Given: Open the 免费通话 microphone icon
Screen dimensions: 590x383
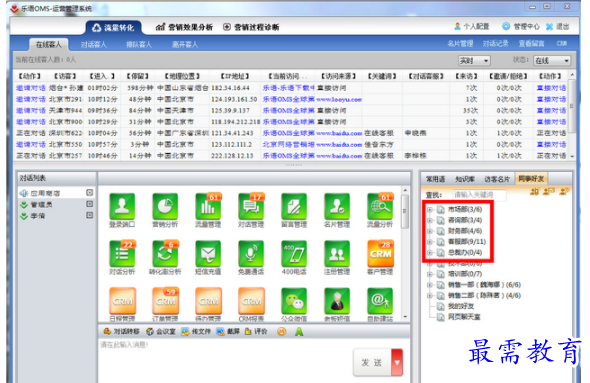Looking at the screenshot, I should click(x=251, y=254).
